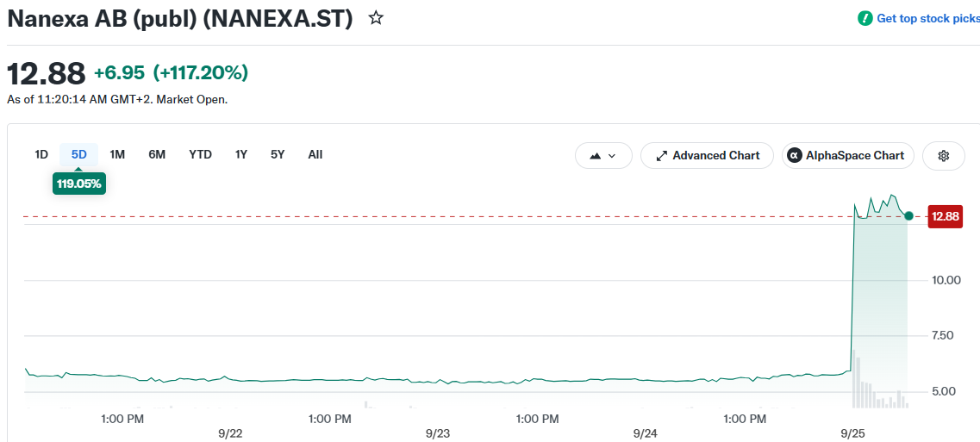Image resolution: width=980 pixels, height=442 pixels.
Task: Click the 9/25 date label
Action: [x=852, y=433]
